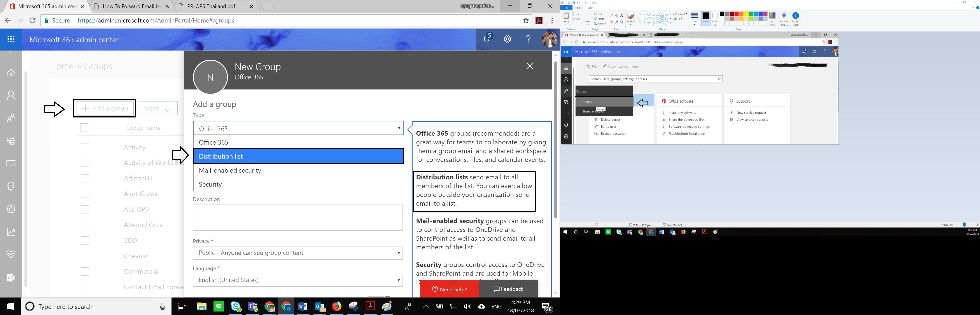Open Edit colors in Paint ribbon
This screenshot has width=980, height=315.
pos(772,19)
